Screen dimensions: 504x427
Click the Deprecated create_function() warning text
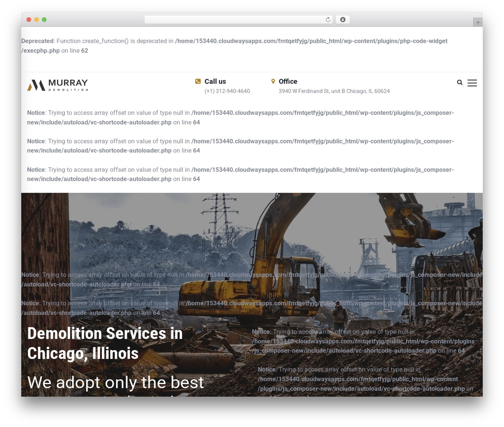point(234,46)
